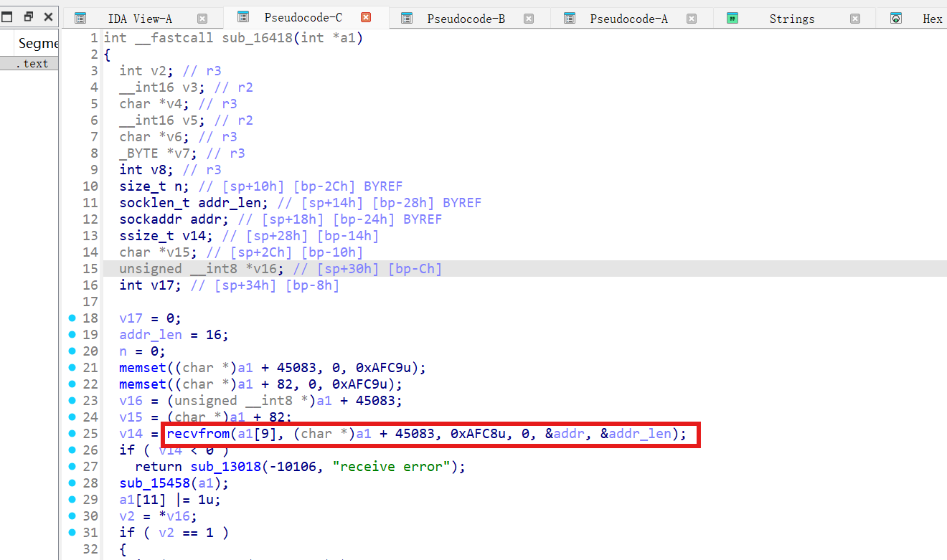Click the Pseudocode-A tab icon
Screen dimensions: 947x560
(570, 19)
